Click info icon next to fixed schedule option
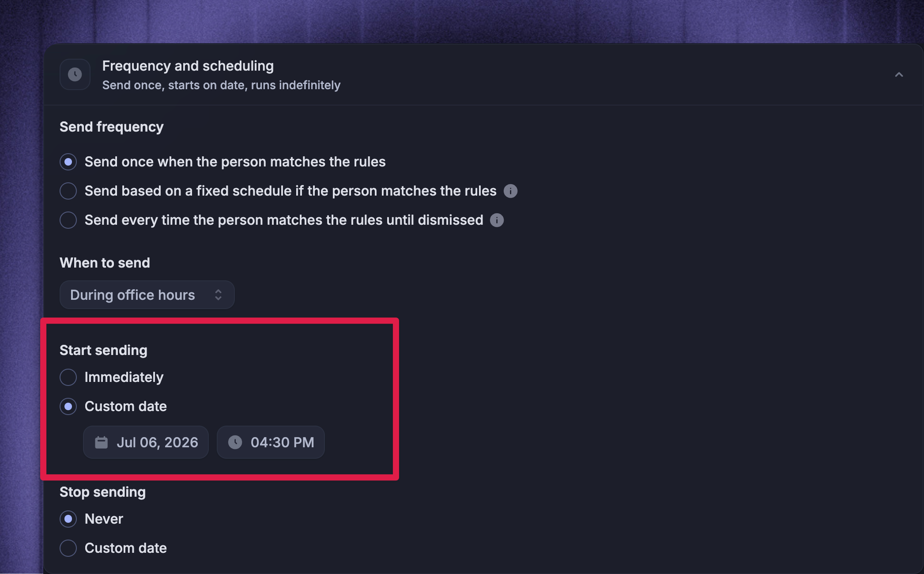Image resolution: width=924 pixels, height=574 pixels. pyautogui.click(x=510, y=191)
